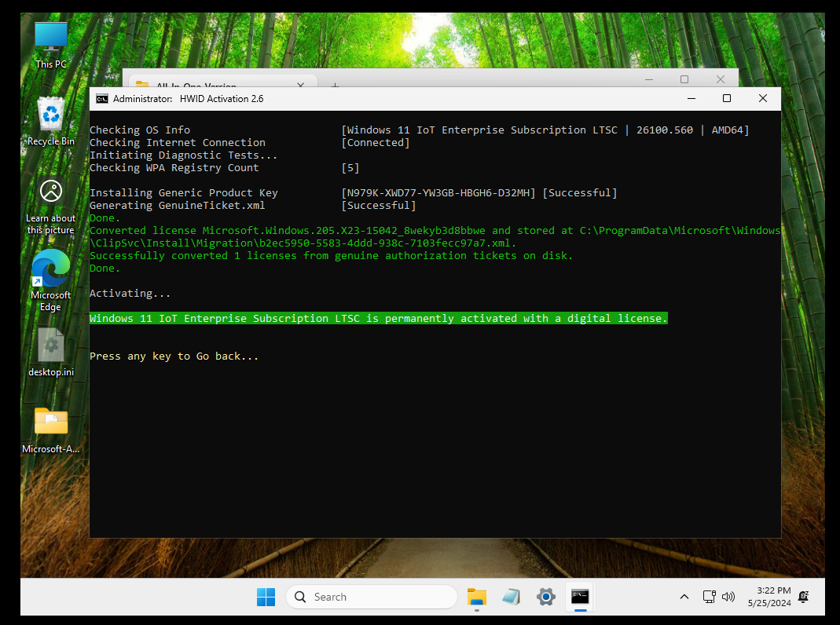
Task: Add a new tab in File Explorer
Action: click(x=335, y=84)
